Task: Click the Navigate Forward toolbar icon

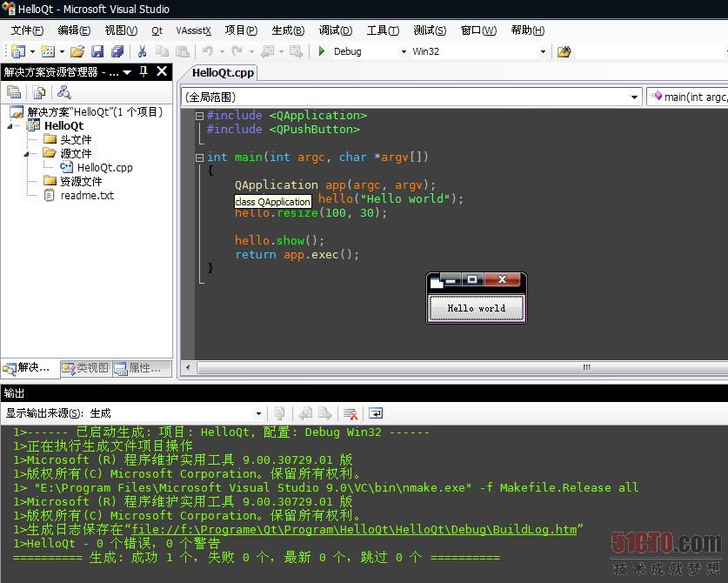Action: (x=296, y=51)
